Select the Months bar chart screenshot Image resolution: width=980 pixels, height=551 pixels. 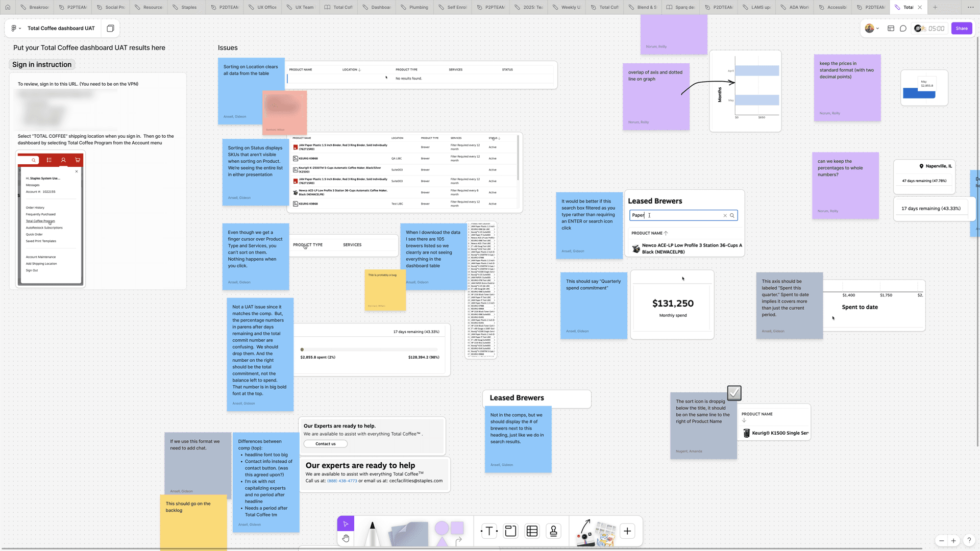tap(745, 91)
